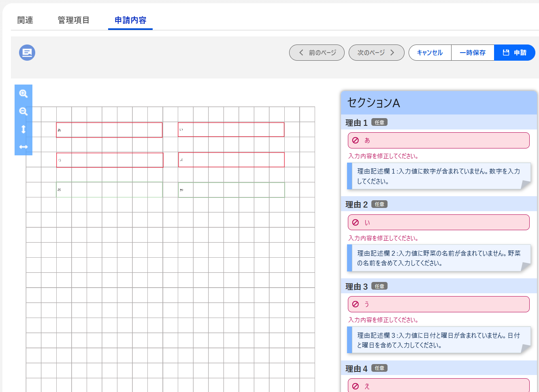Click the zoom in magnifier icon
Viewport: 539px width, 392px height.
click(23, 94)
